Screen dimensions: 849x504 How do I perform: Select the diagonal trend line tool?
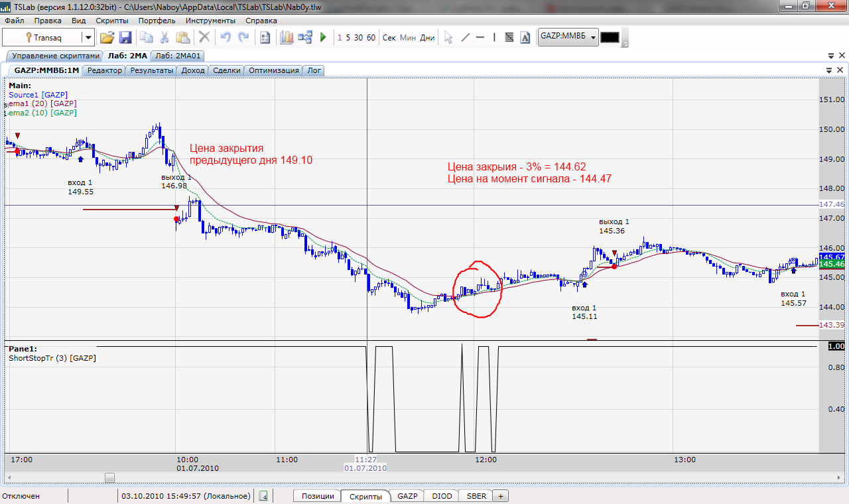pyautogui.click(x=465, y=37)
